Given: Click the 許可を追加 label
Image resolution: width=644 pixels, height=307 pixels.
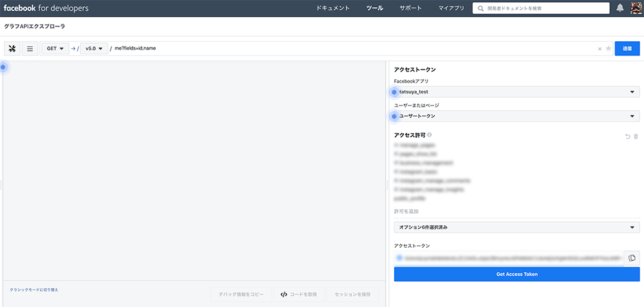Looking at the screenshot, I should [406, 211].
